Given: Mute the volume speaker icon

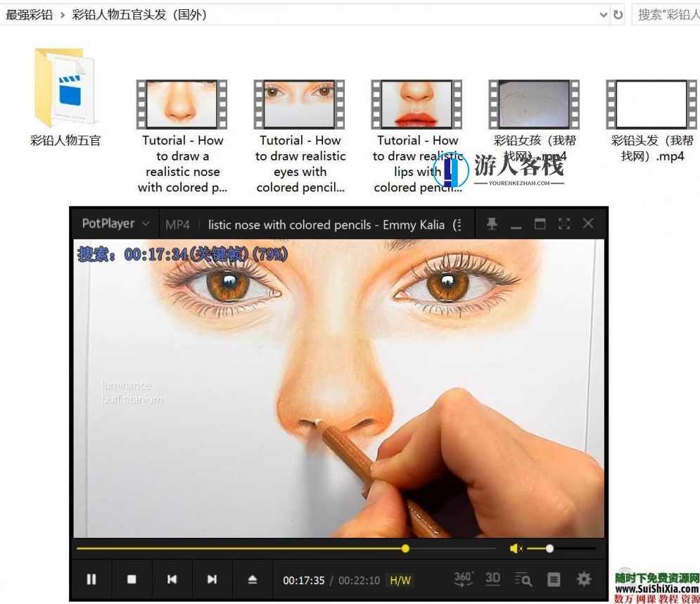Looking at the screenshot, I should pyautogui.click(x=516, y=548).
